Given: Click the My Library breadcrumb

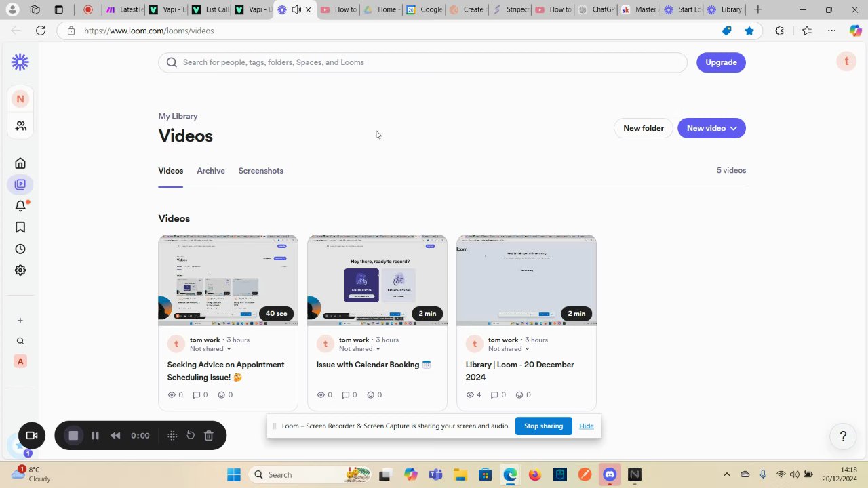Looking at the screenshot, I should 178,116.
